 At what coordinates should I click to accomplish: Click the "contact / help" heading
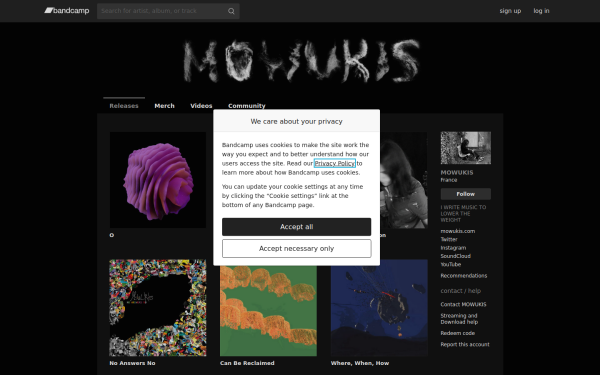coord(461,291)
